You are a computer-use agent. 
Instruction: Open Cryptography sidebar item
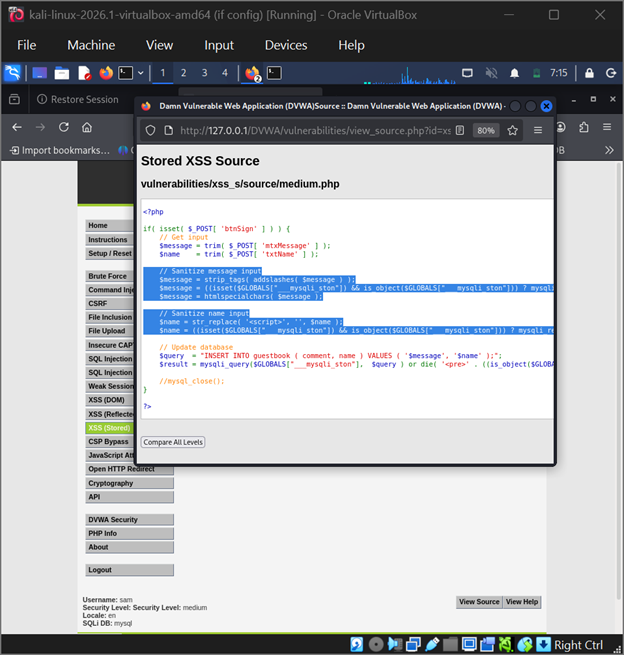tap(129, 483)
